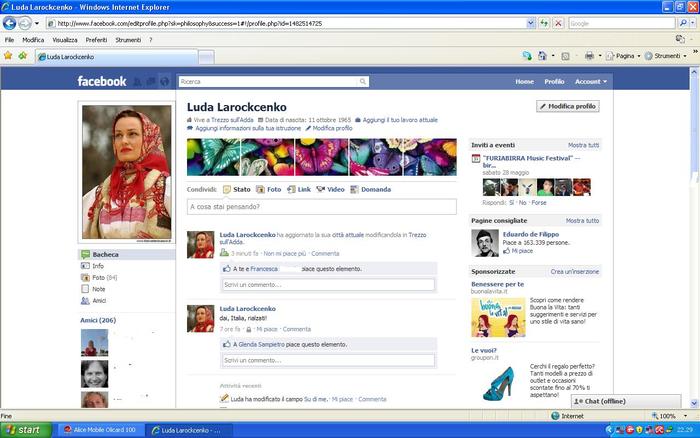Image resolution: width=700 pixels, height=438 pixels.
Task: Select Domanda share option
Action: [371, 189]
